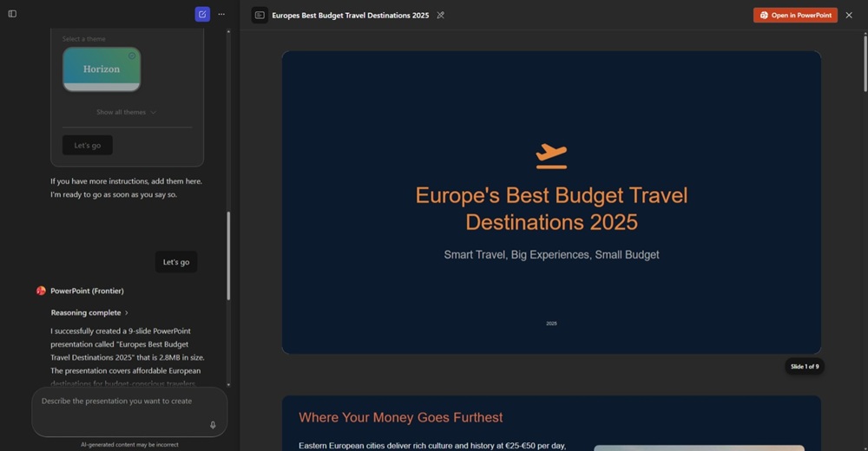Toggle the left sidebar panel icon
The height and width of the screenshot is (451, 868).
click(x=12, y=14)
